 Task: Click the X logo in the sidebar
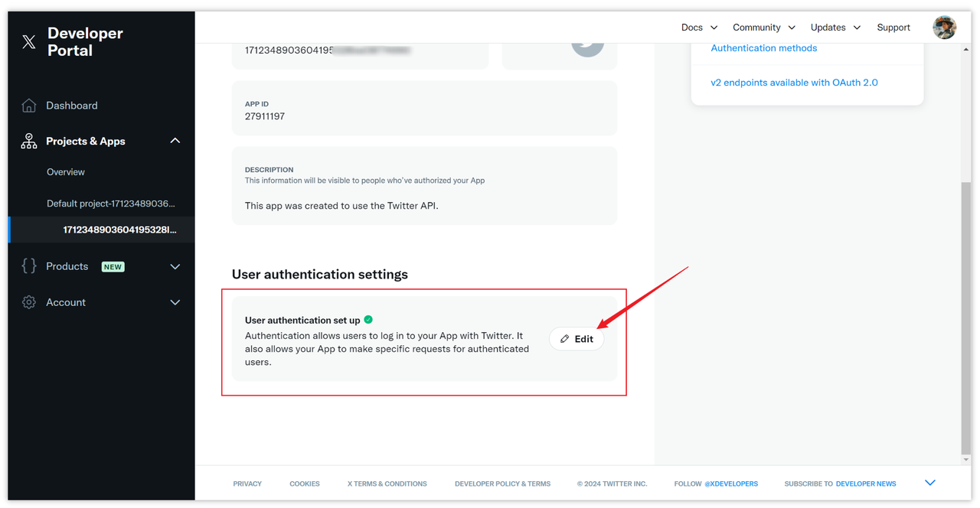(29, 42)
